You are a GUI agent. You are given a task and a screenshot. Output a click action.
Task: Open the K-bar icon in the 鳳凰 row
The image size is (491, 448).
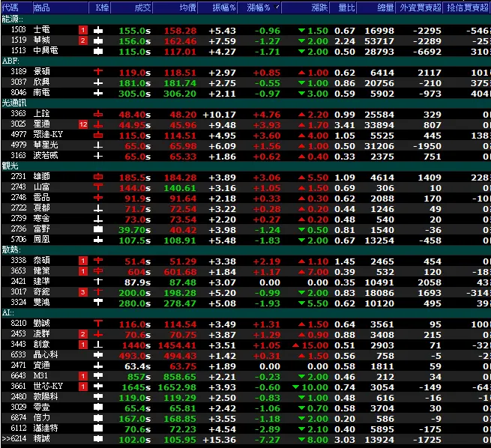(x=98, y=240)
